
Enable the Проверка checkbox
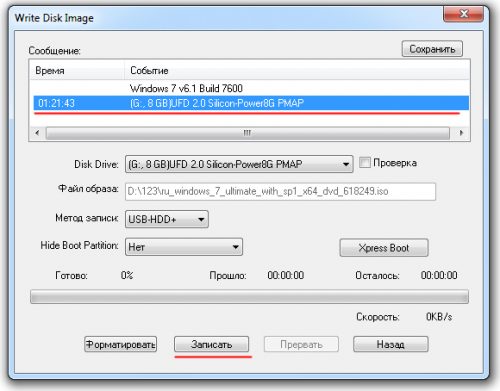coord(365,163)
